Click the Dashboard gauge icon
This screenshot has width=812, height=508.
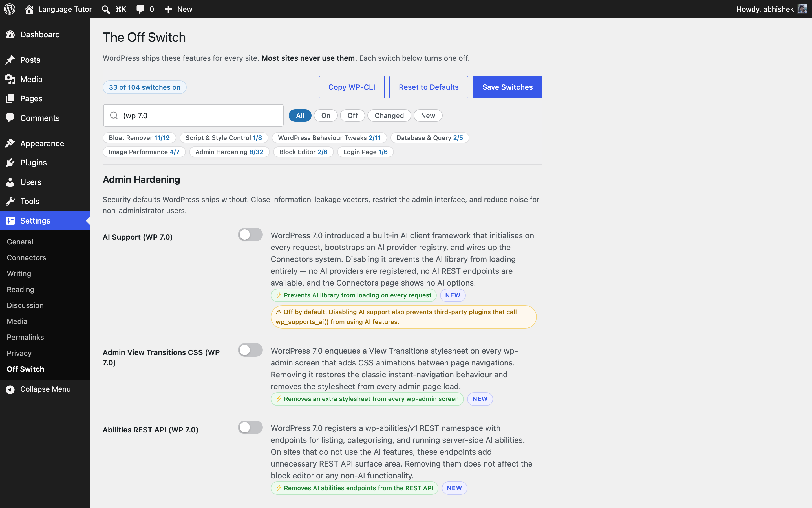point(10,34)
